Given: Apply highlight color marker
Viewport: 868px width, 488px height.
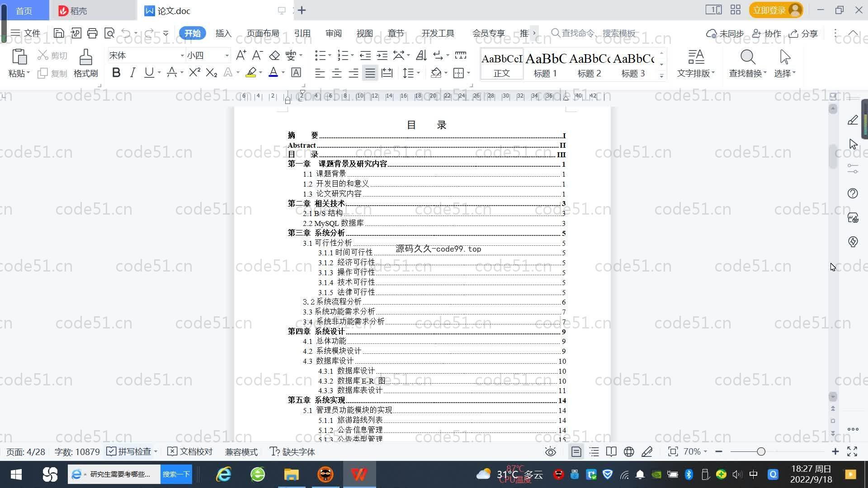Looking at the screenshot, I should pos(251,72).
